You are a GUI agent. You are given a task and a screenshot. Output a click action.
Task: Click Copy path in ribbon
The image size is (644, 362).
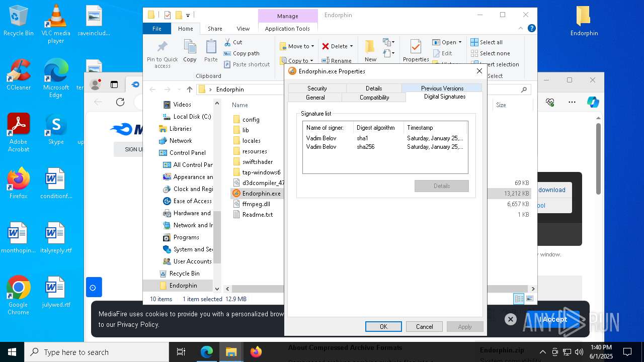tap(242, 53)
